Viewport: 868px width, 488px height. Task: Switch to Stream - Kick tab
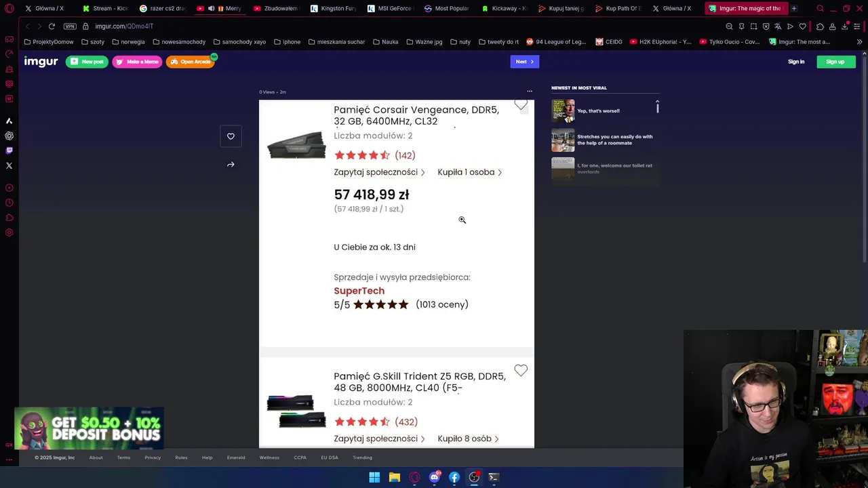pyautogui.click(x=105, y=8)
